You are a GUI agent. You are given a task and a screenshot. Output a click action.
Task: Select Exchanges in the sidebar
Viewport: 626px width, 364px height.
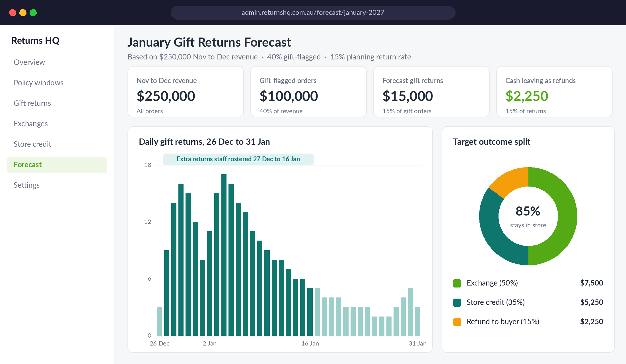pyautogui.click(x=31, y=124)
